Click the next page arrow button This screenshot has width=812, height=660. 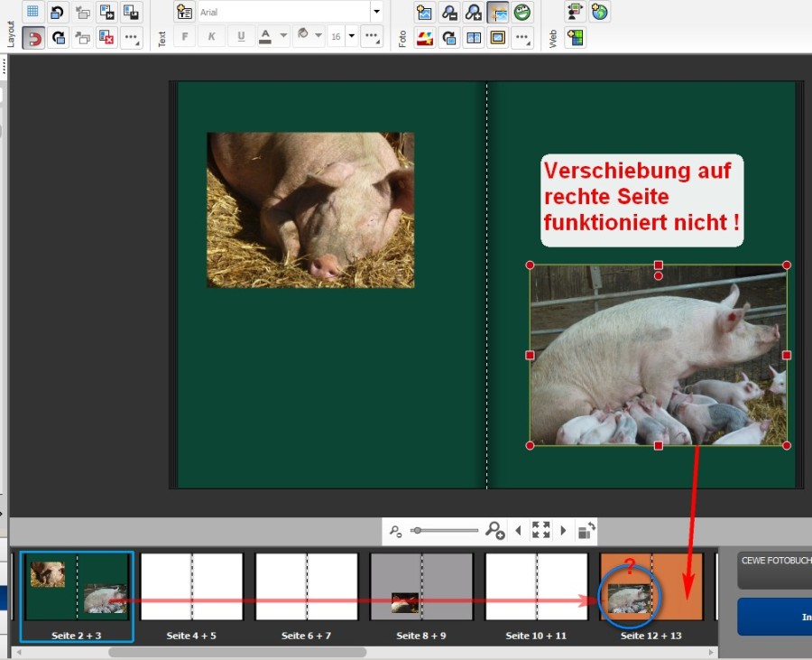[563, 530]
